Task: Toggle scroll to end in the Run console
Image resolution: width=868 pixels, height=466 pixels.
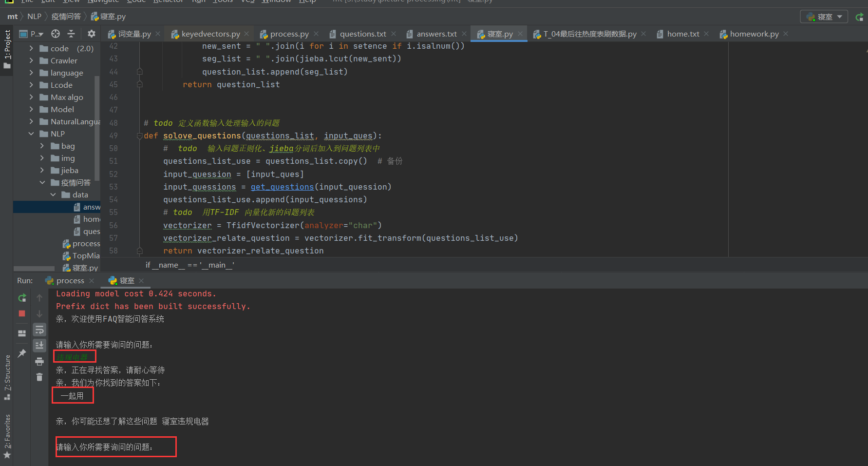Action: (x=39, y=345)
